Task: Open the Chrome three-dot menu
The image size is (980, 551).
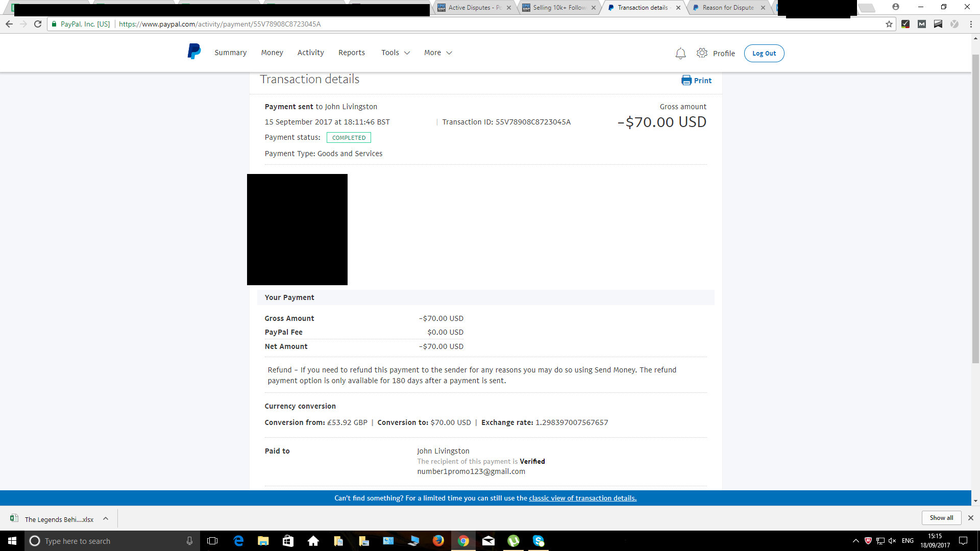Action: coord(971,24)
